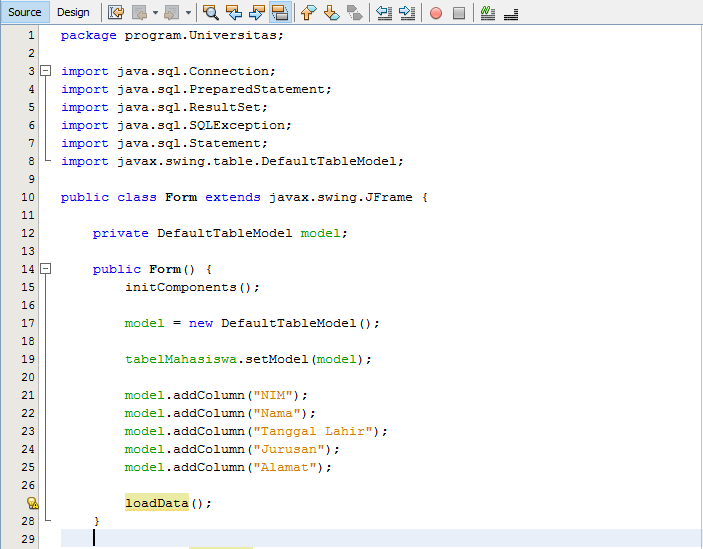Click the highlighted loadData call

[x=156, y=503]
